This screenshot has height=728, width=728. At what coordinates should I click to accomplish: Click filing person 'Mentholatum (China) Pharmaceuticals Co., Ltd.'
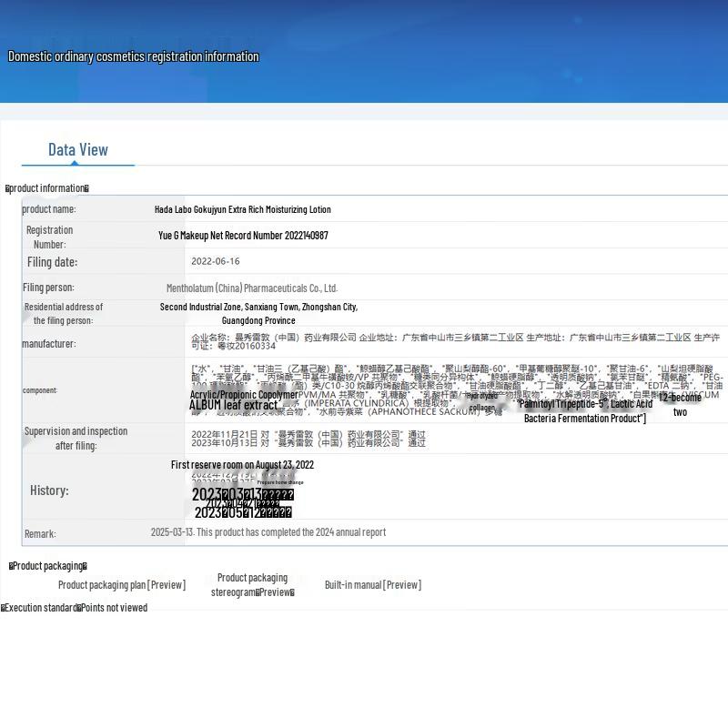(x=252, y=288)
